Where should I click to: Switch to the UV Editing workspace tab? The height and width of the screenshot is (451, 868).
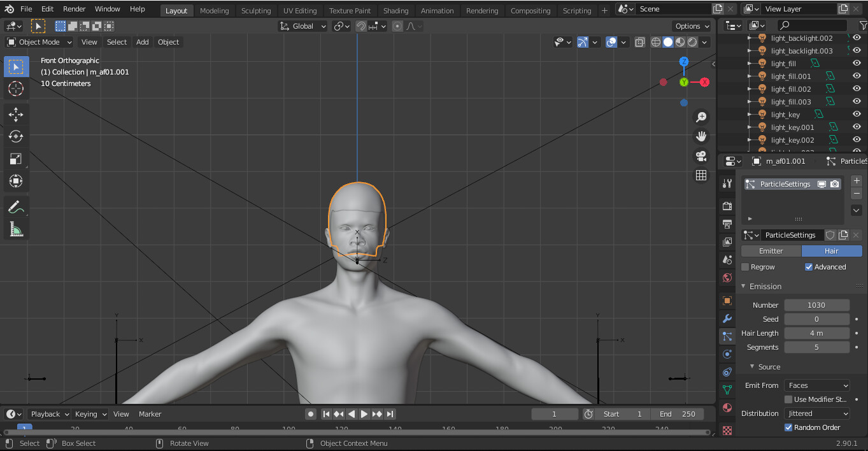coord(300,11)
